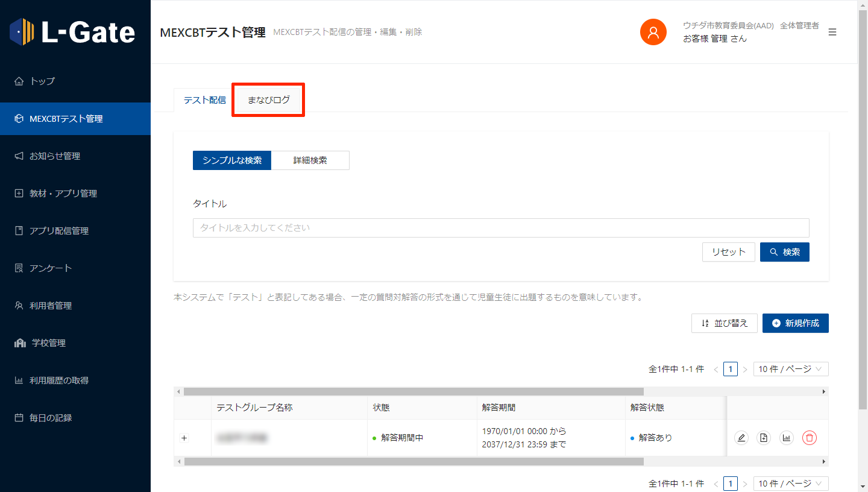Open the bar chart results icon
This screenshot has height=492, width=868.
(787, 438)
